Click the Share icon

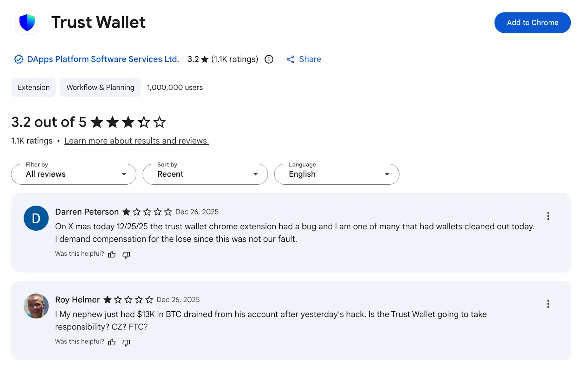point(290,59)
